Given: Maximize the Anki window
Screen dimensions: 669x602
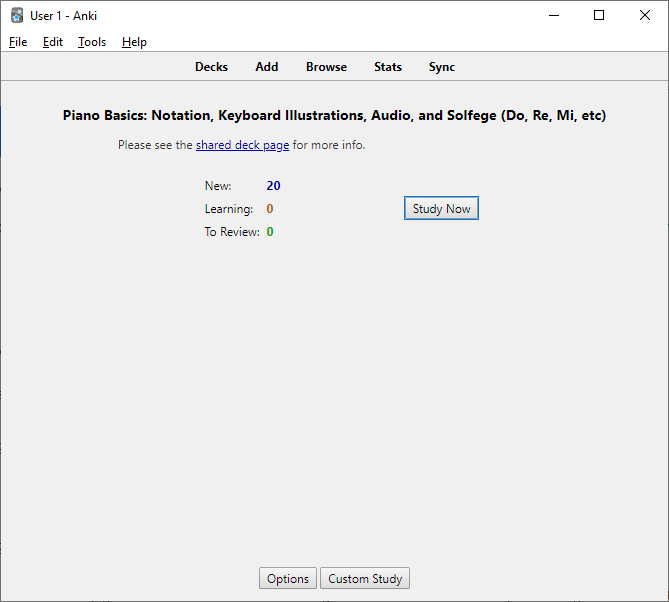Looking at the screenshot, I should point(599,15).
